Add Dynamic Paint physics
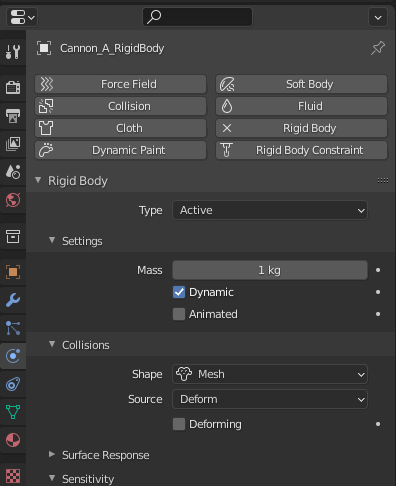396x486 pixels. 120,150
